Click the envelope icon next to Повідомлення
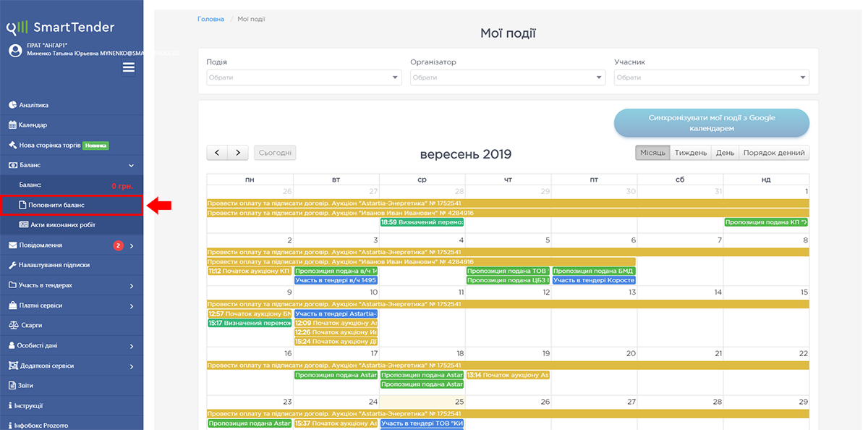The width and height of the screenshot is (868, 430). pos(12,245)
